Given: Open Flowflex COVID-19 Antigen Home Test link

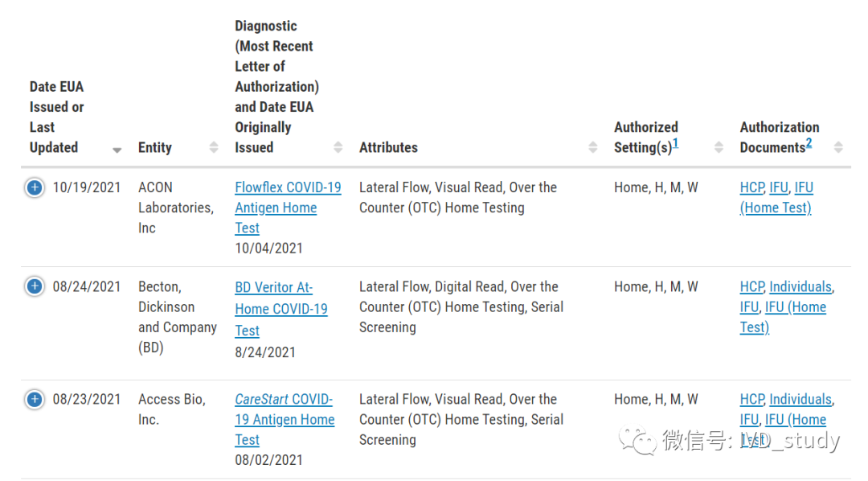Looking at the screenshot, I should (287, 187).
